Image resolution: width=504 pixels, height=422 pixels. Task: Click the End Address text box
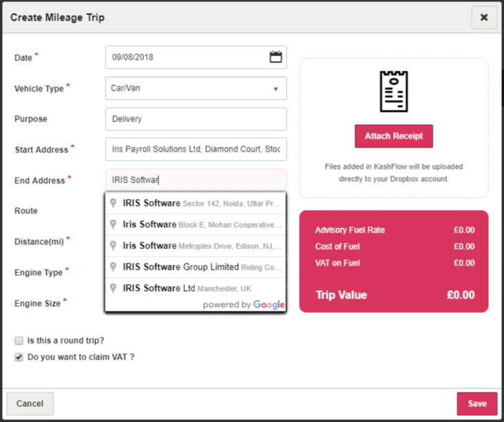196,180
